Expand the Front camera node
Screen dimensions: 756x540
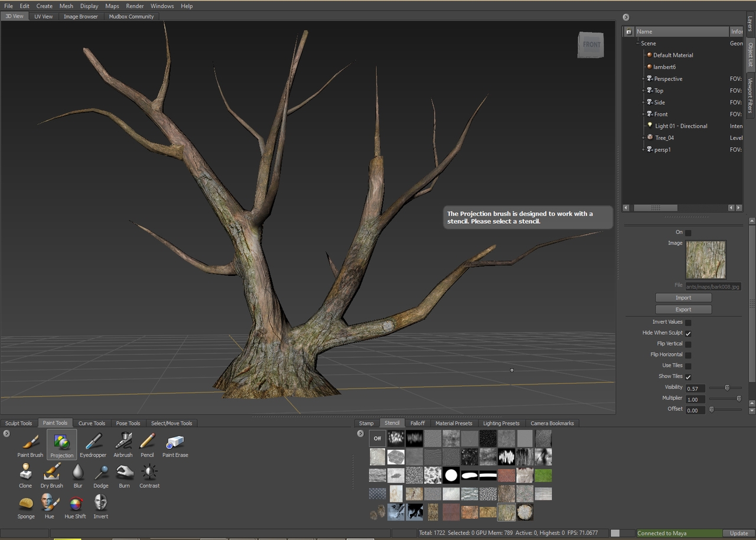tap(643, 114)
